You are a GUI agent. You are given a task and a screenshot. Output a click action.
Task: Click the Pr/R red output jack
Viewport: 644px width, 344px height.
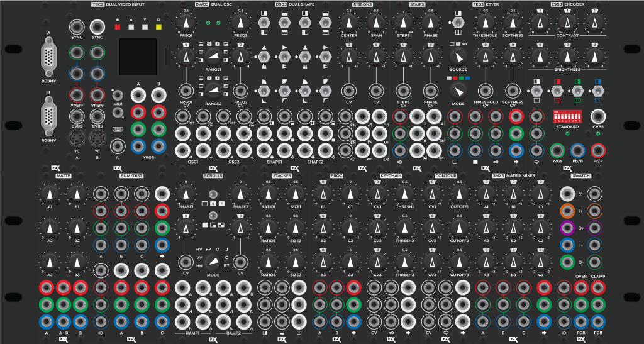click(x=597, y=150)
